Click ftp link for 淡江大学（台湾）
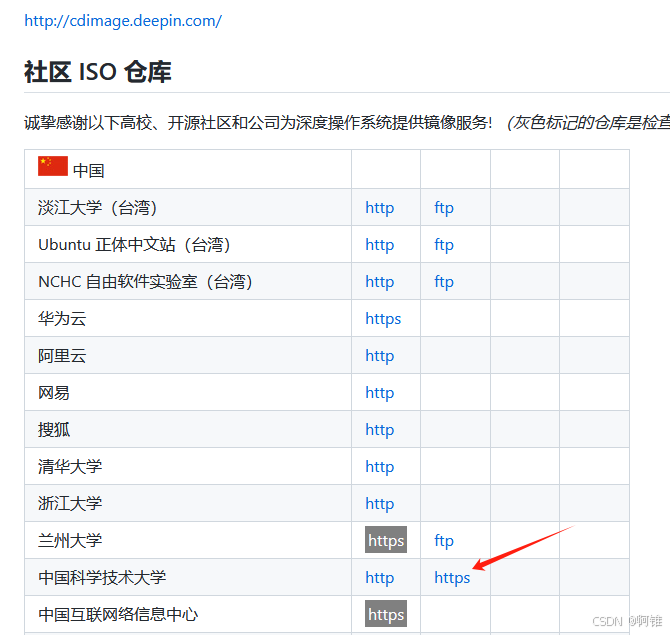The height and width of the screenshot is (635, 670). tap(444, 208)
